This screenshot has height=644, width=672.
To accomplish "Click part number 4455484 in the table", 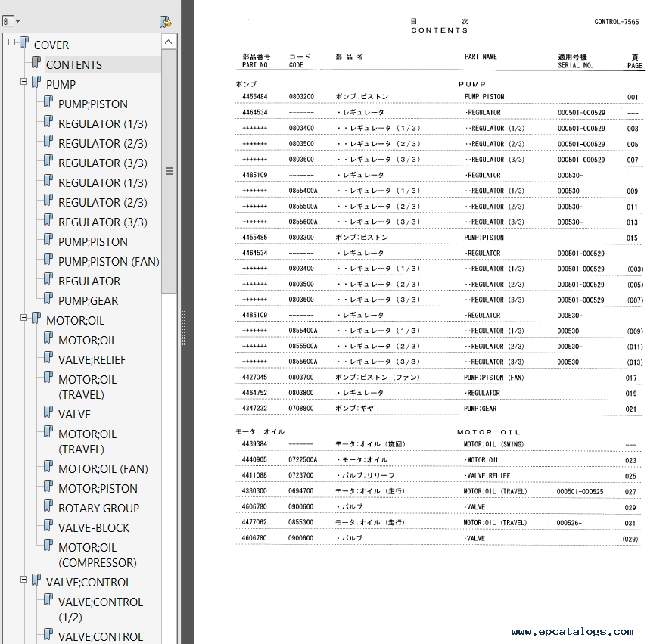I will [254, 96].
